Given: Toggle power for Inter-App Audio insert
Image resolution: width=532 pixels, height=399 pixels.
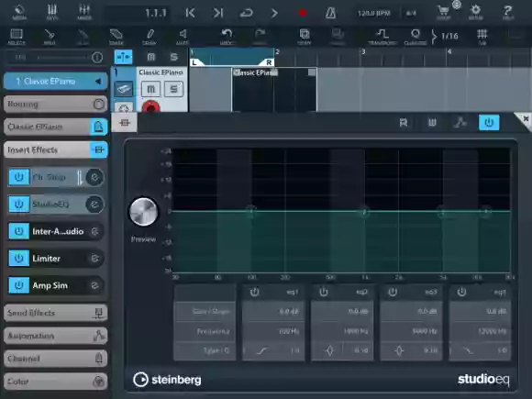Looking at the screenshot, I should tap(18, 231).
